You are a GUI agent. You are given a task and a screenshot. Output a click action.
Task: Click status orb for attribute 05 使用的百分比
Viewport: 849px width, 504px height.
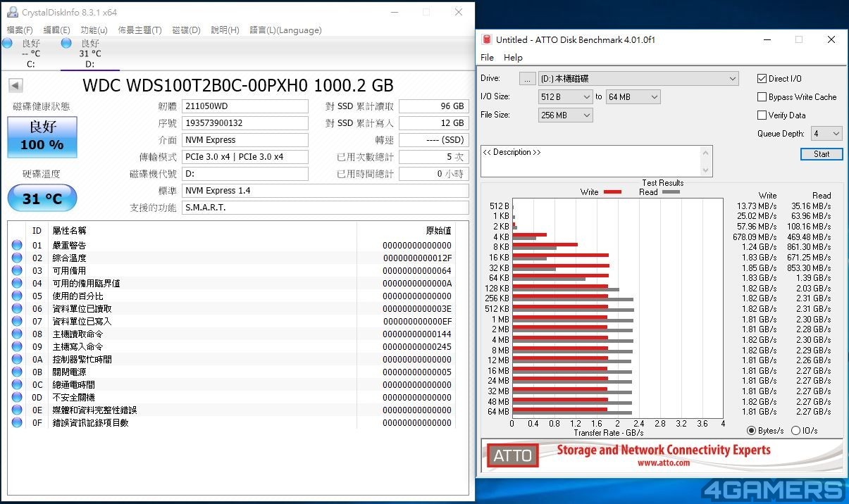point(17,296)
